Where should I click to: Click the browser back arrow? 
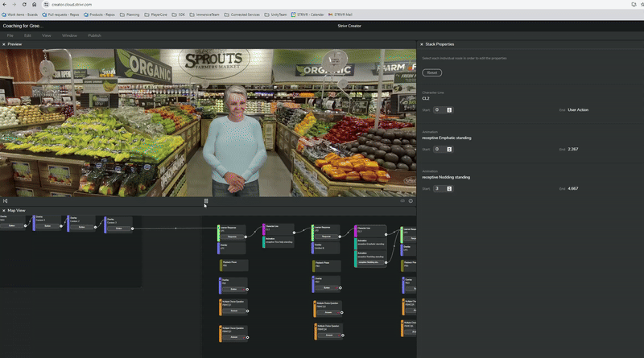pos(5,5)
